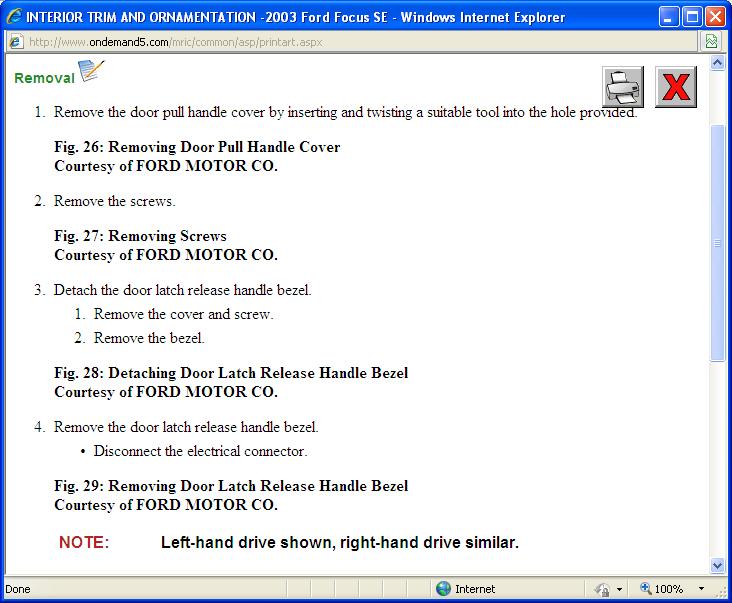Image resolution: width=732 pixels, height=603 pixels.
Task: Click the red NOTE: label
Action: [84, 542]
